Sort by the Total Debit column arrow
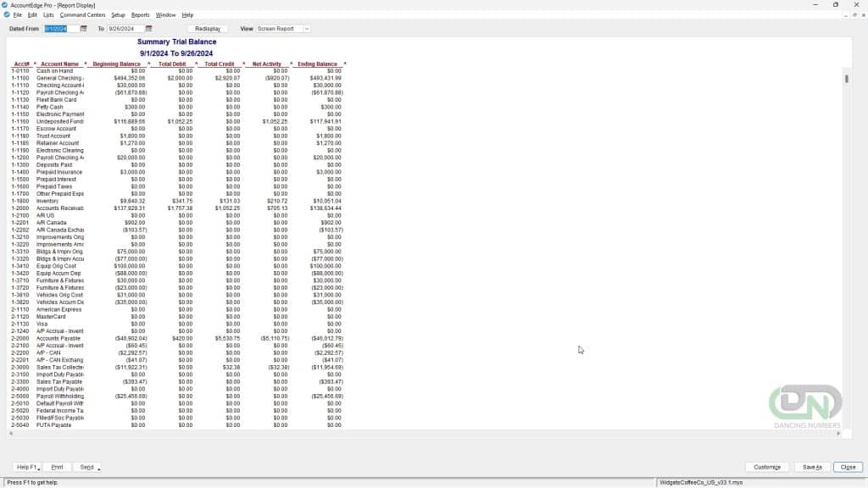This screenshot has height=488, width=868. point(197,64)
